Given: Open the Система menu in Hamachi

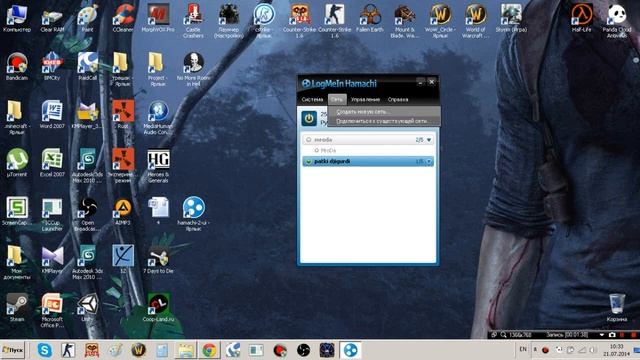Looking at the screenshot, I should click(312, 99).
